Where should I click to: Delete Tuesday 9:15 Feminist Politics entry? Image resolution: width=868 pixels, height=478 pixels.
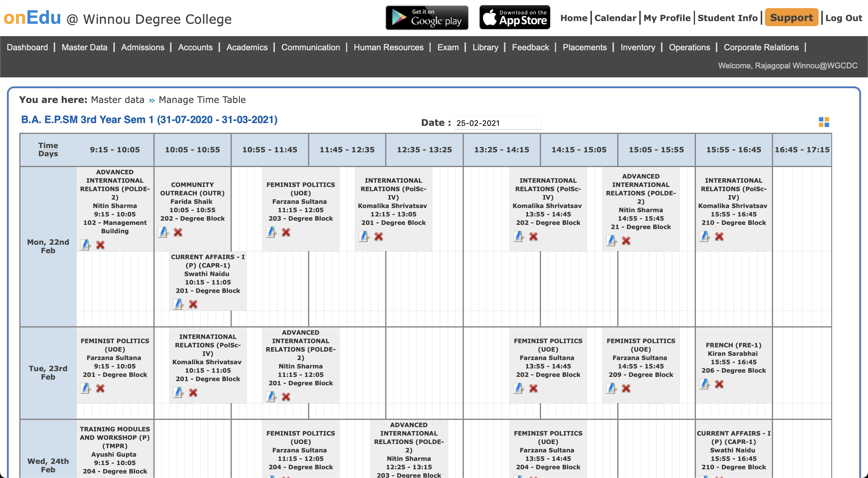click(100, 389)
